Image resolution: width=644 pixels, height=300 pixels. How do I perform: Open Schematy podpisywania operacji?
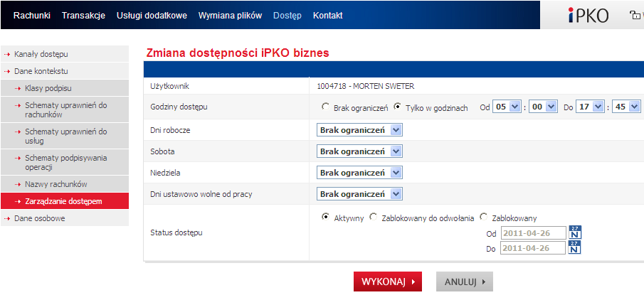[x=65, y=162]
